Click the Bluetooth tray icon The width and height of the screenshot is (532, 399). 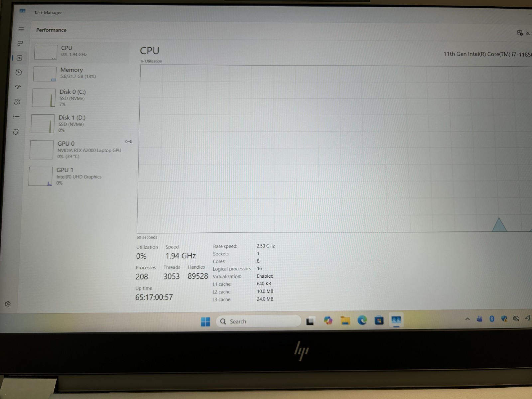(492, 319)
